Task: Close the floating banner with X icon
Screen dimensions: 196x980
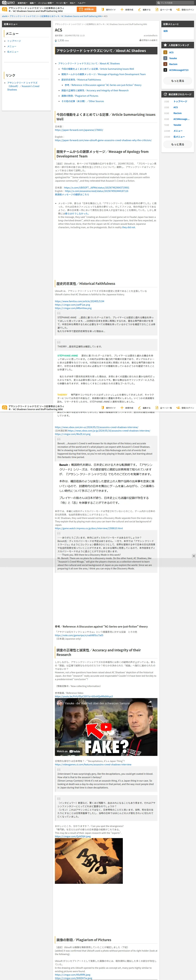Action: tap(194, 556)
